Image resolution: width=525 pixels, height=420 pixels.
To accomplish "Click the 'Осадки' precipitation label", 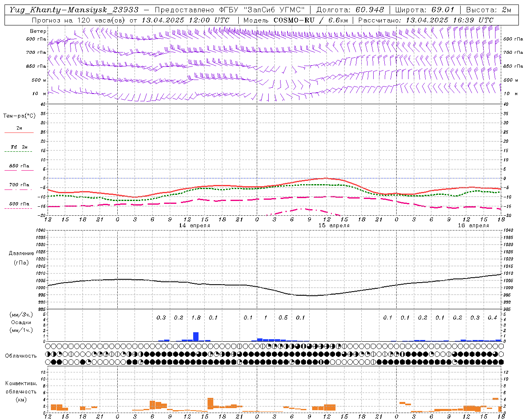I will click(x=21, y=322).
